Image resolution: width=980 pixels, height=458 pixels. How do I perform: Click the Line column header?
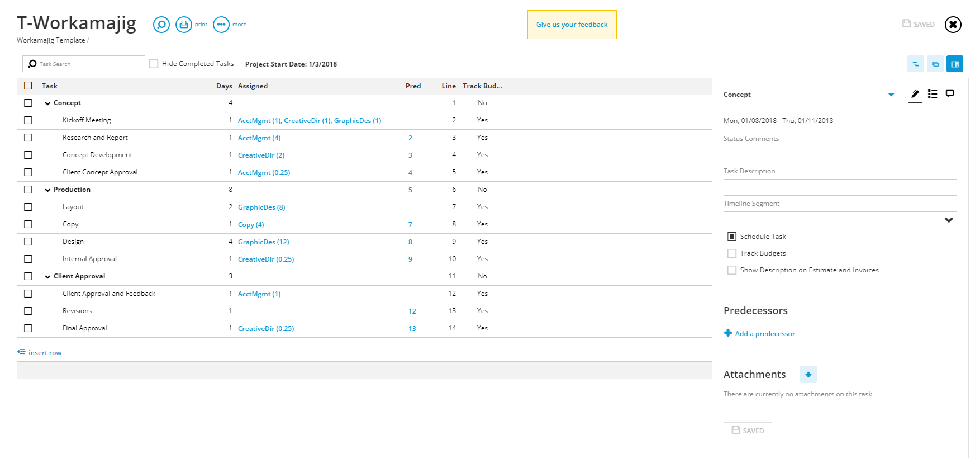(449, 86)
